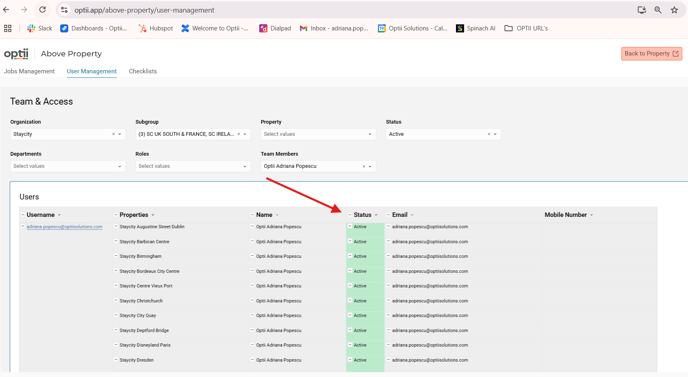The height and width of the screenshot is (377, 688).
Task: Expand the Organization dropdown arrow
Action: pos(119,134)
